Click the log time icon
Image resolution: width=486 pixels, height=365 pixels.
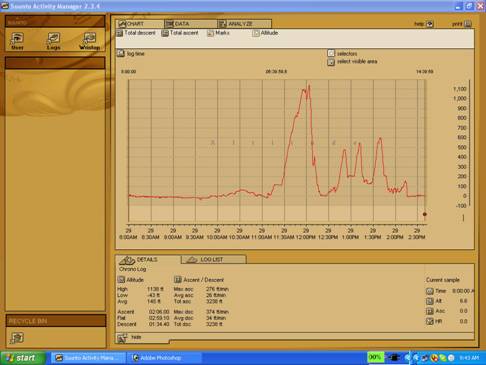(x=120, y=53)
